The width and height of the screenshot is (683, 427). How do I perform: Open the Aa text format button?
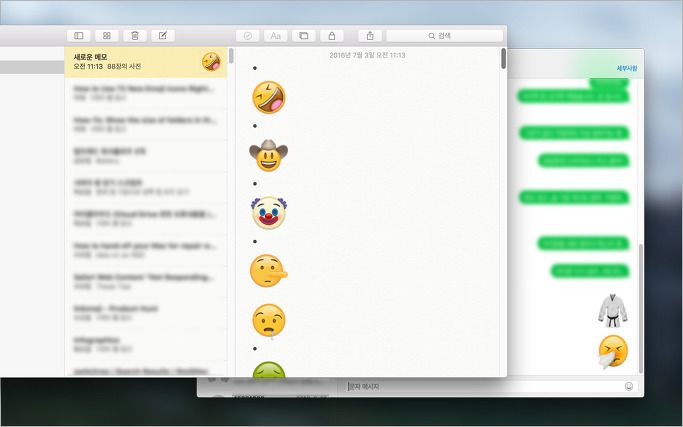275,36
